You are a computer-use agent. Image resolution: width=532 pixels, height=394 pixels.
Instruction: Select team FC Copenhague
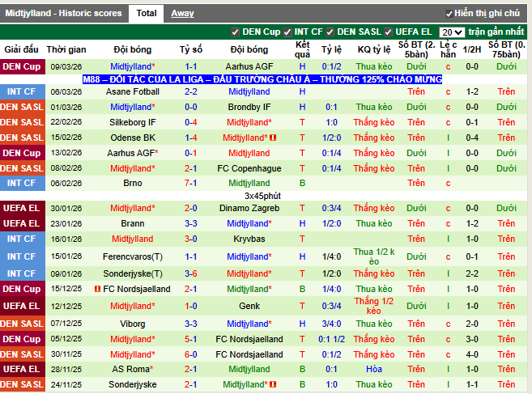point(249,168)
